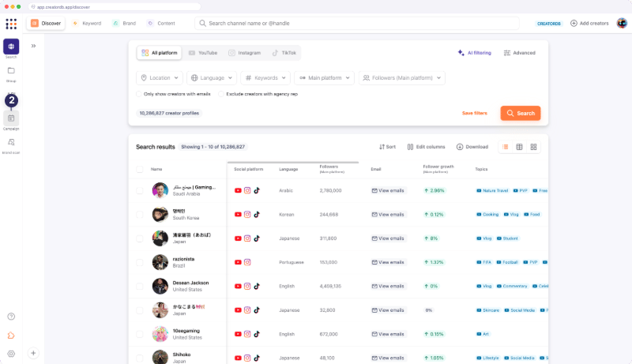Click Save filters link
This screenshot has width=632, height=364.
pyautogui.click(x=475, y=113)
